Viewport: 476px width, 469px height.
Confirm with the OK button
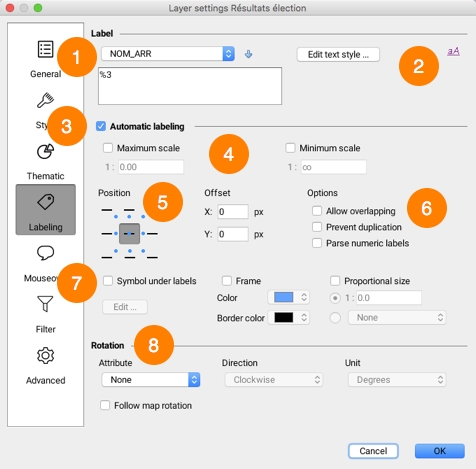point(439,451)
